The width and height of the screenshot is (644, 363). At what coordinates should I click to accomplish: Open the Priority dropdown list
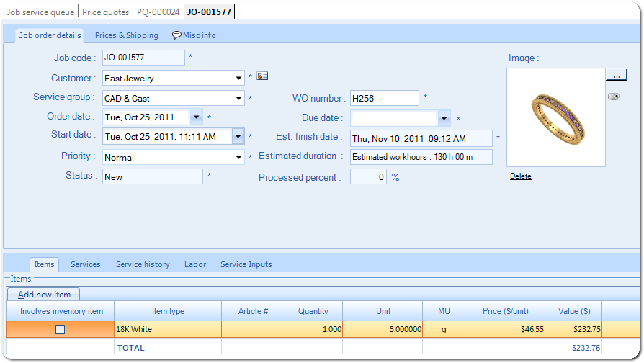(x=238, y=157)
